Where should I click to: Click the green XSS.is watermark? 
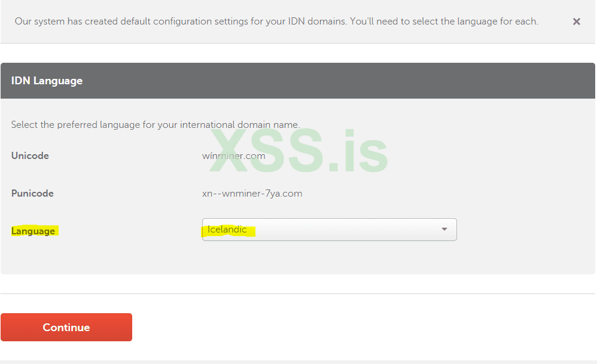[298, 151]
